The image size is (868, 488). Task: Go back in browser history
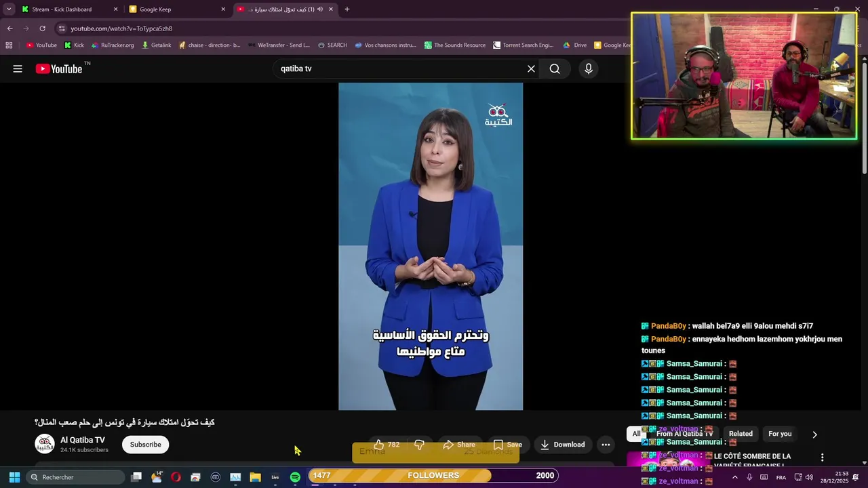9,28
